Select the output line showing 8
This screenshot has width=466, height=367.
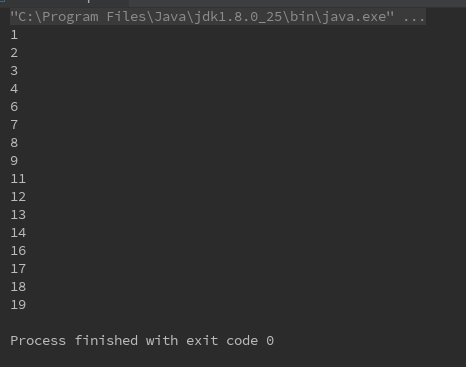14,143
